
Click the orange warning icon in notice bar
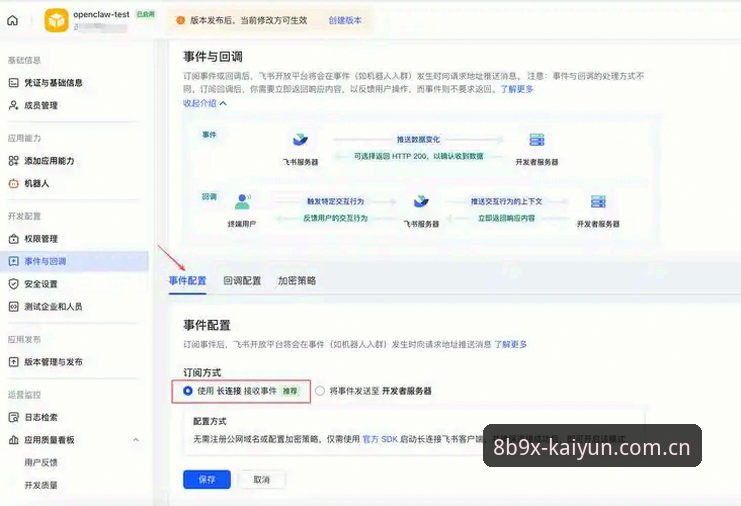pos(180,20)
